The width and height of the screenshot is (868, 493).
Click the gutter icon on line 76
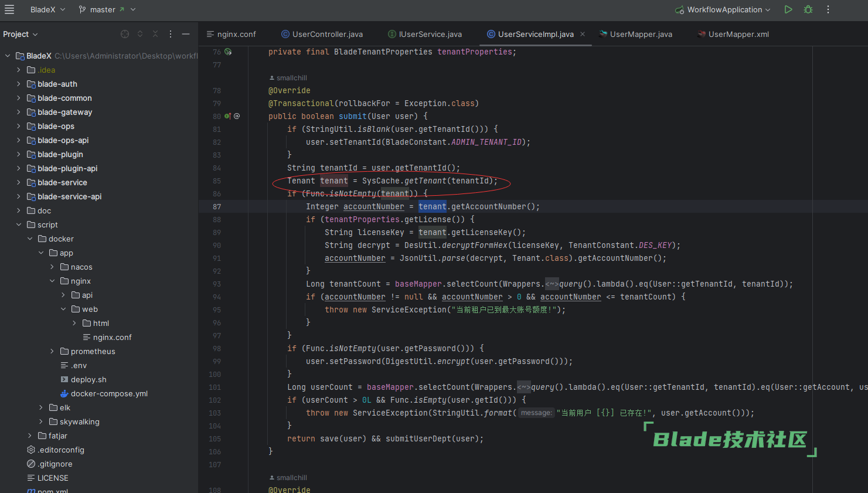(x=228, y=52)
